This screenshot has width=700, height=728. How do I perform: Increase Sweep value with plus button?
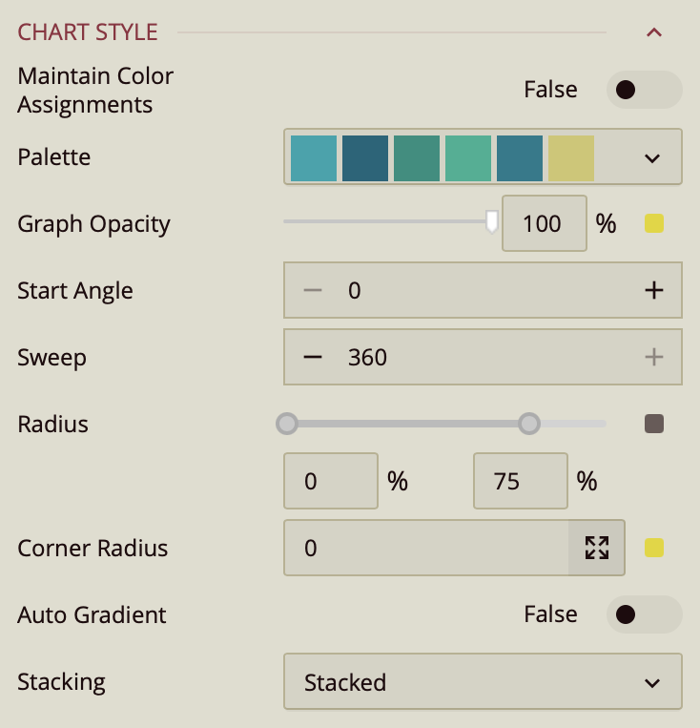coord(653,358)
